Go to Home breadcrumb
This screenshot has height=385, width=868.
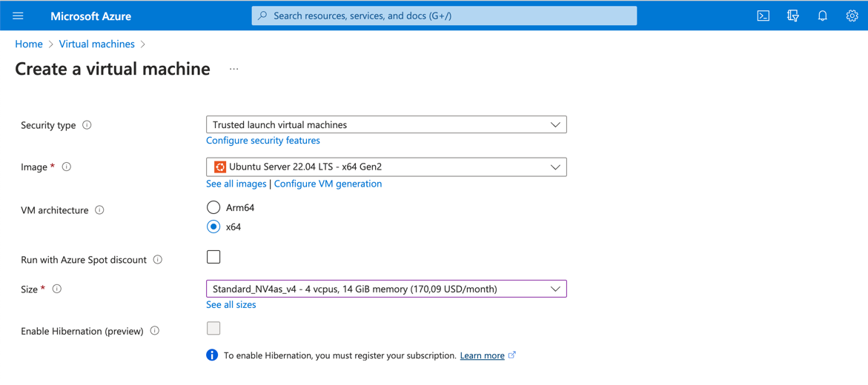(29, 44)
